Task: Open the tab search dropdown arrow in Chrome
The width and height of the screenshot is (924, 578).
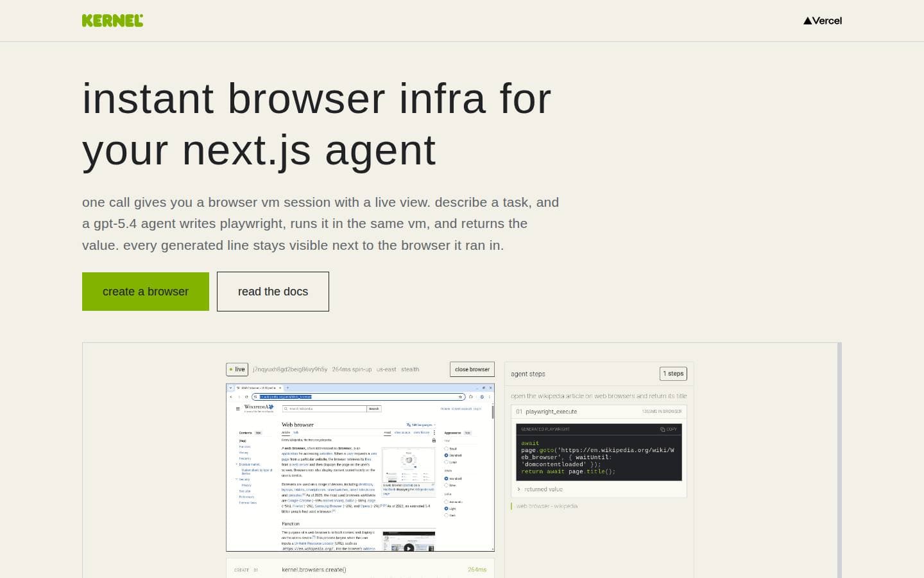Action: tap(230, 388)
